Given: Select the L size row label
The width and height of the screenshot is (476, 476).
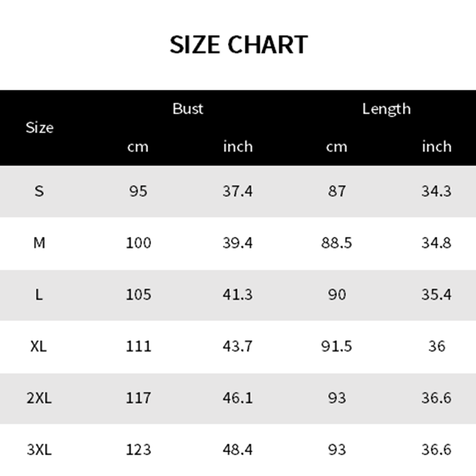Looking at the screenshot, I should pyautogui.click(x=39, y=295).
